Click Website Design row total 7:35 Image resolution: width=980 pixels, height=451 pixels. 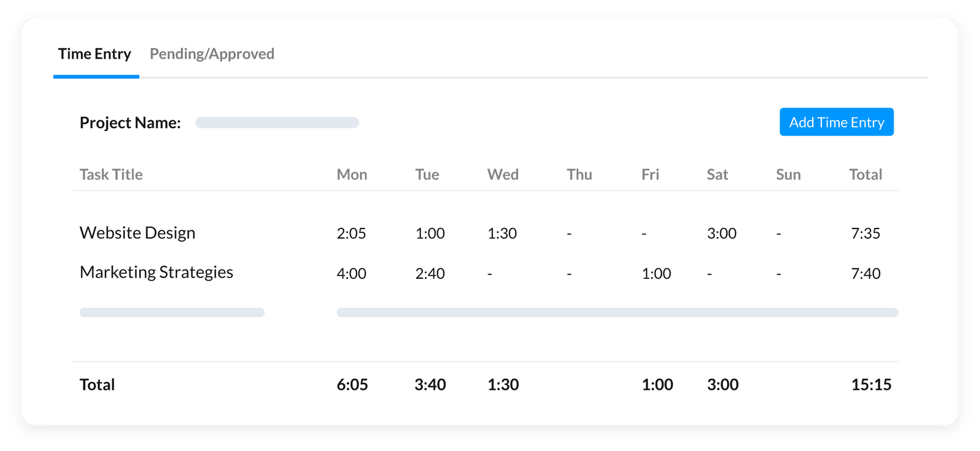pyautogui.click(x=865, y=233)
